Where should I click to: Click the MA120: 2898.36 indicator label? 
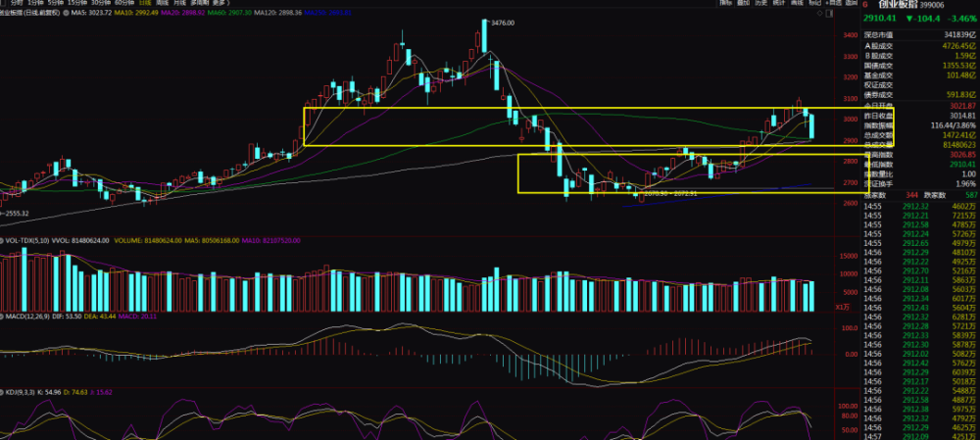point(278,13)
